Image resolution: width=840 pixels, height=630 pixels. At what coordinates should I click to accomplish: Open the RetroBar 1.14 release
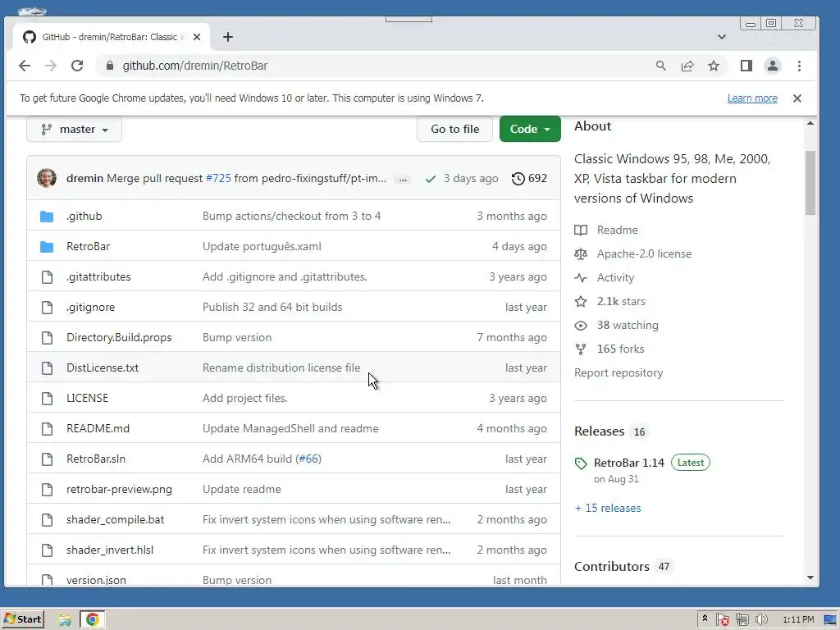click(x=629, y=463)
